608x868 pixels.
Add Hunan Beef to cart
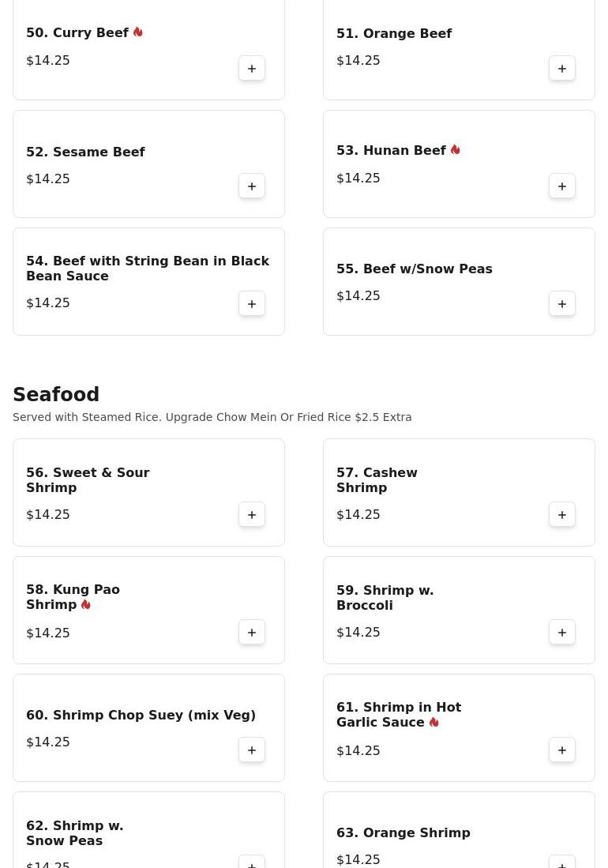[562, 186]
